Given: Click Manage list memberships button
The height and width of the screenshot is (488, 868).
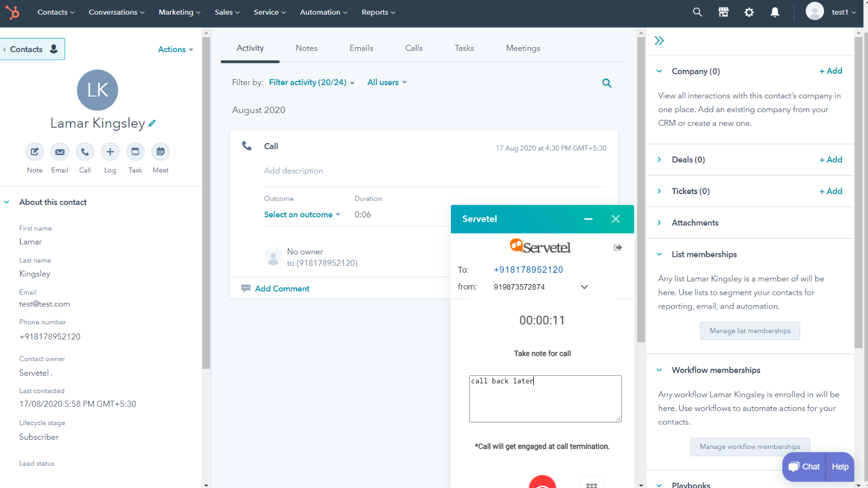Looking at the screenshot, I should [750, 331].
